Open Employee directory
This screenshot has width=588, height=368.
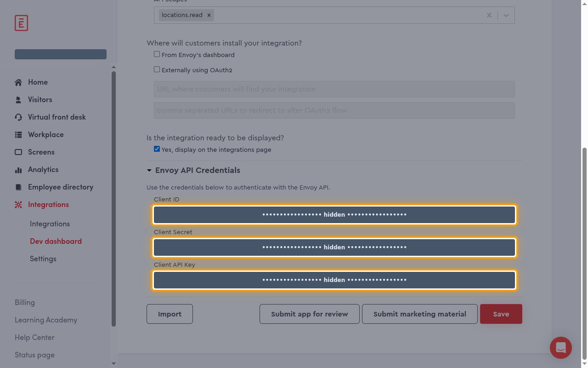61,187
